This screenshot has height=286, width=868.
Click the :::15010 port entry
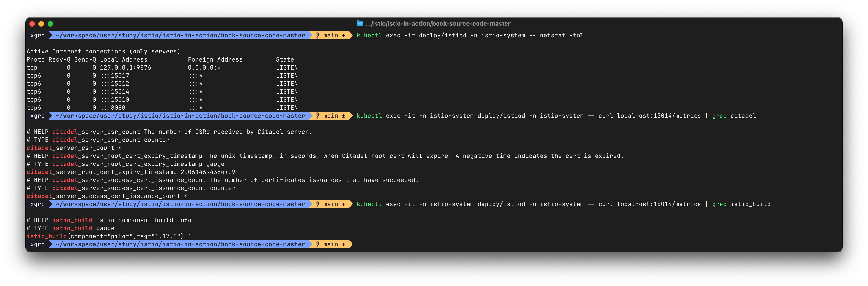click(115, 100)
